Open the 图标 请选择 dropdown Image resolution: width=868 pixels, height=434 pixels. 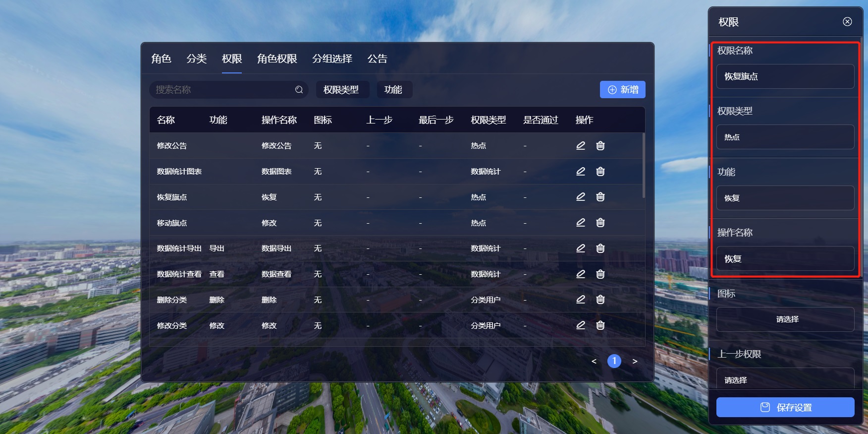pyautogui.click(x=785, y=319)
